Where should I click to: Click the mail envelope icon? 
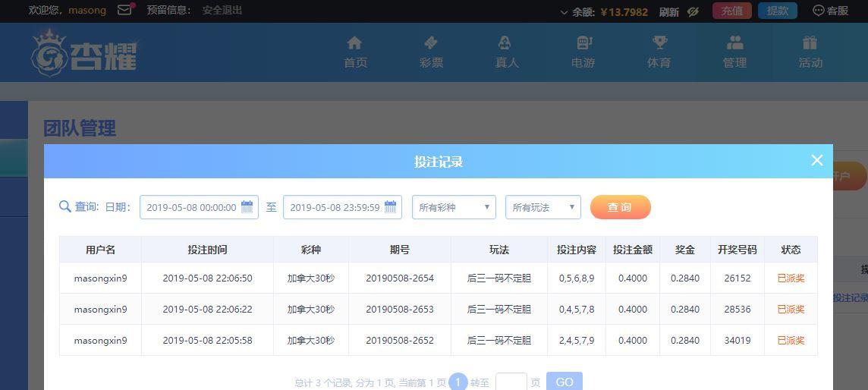coord(125,11)
